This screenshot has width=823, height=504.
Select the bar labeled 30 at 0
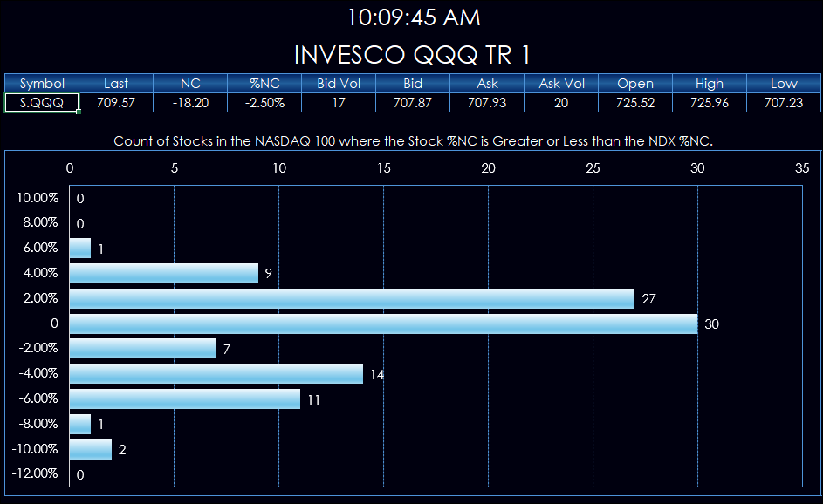[x=384, y=324]
